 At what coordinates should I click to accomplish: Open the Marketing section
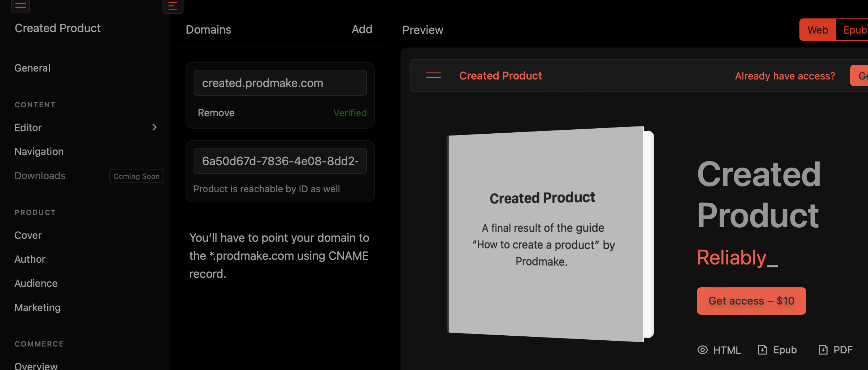pos(38,307)
